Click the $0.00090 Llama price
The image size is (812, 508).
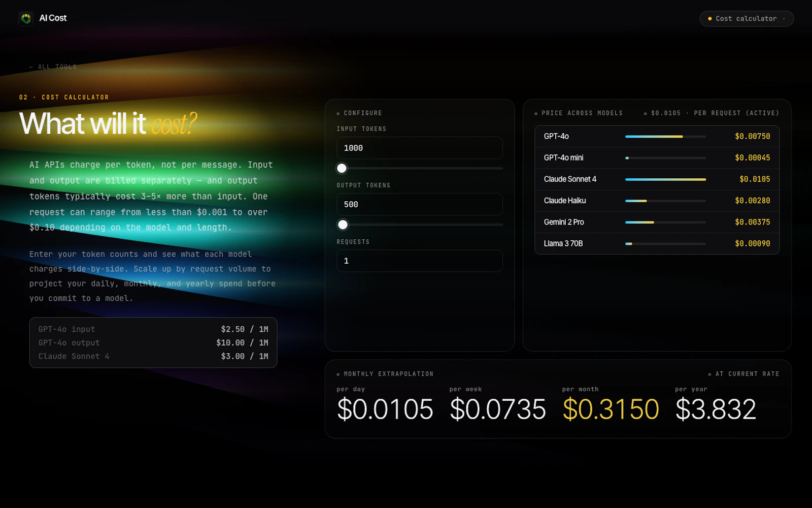752,243
